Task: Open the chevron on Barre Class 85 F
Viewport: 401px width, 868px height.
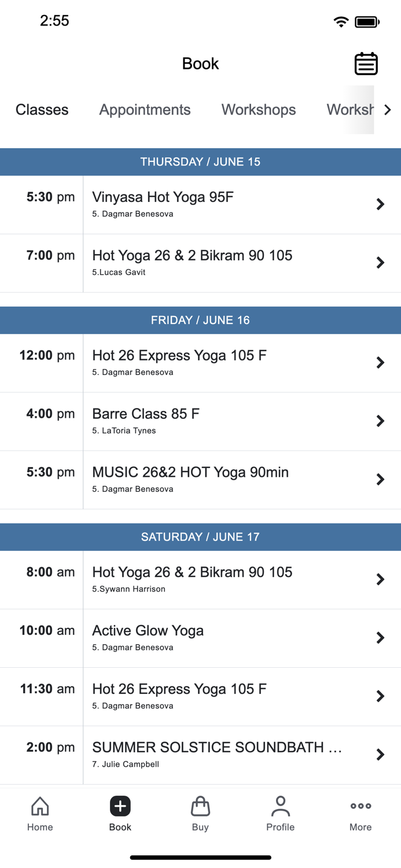Action: click(x=380, y=421)
